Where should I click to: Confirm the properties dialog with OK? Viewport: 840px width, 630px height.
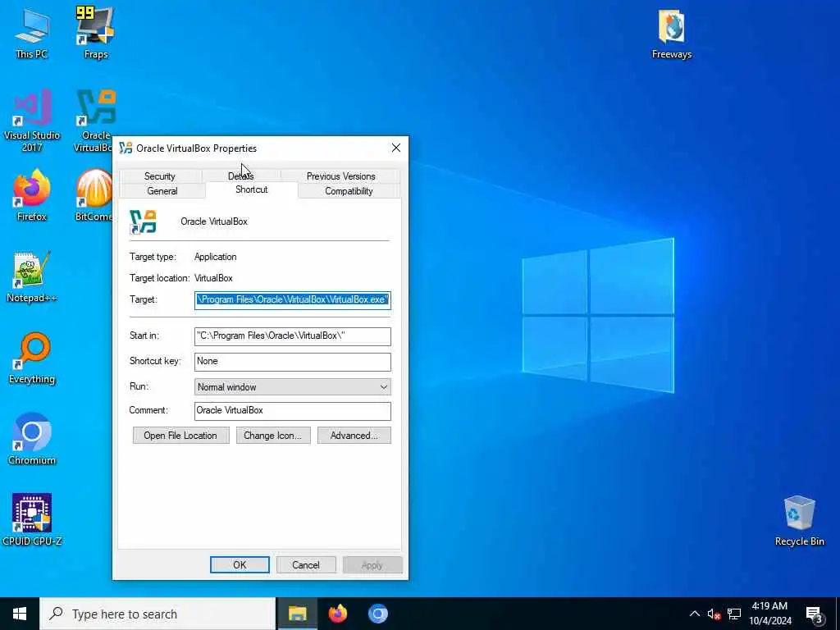(240, 564)
